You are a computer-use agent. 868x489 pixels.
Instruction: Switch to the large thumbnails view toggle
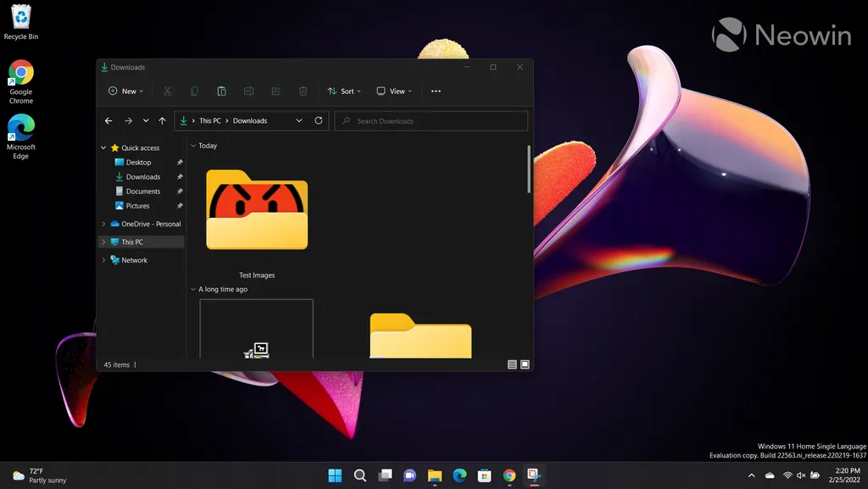[525, 364]
